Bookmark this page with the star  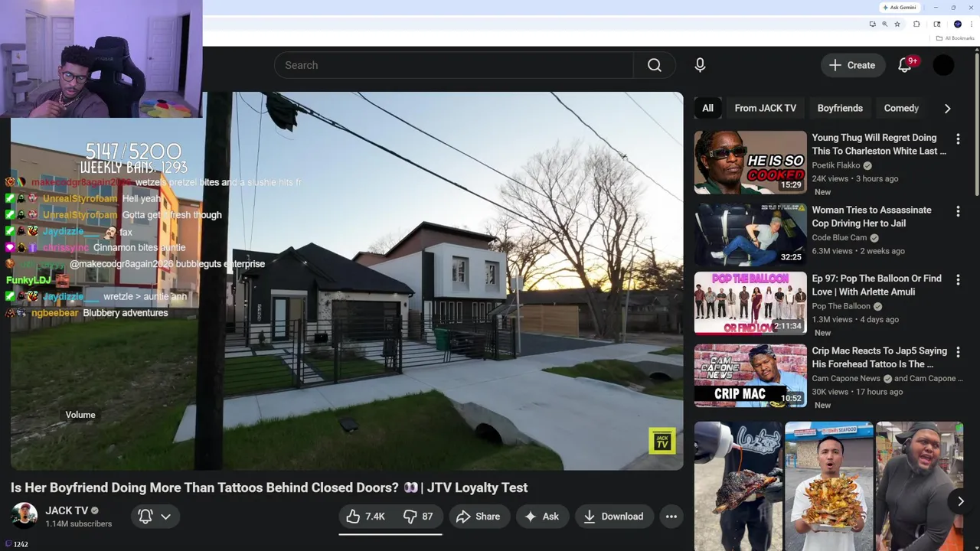click(897, 24)
